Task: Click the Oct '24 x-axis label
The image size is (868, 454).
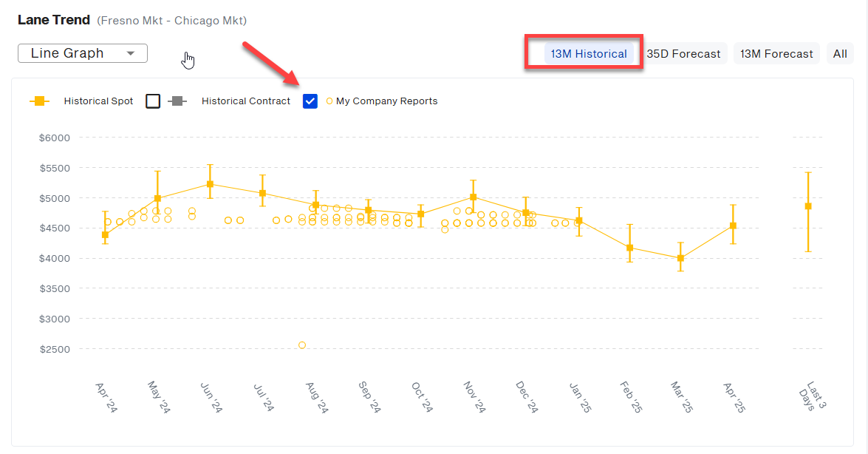Action: point(422,398)
